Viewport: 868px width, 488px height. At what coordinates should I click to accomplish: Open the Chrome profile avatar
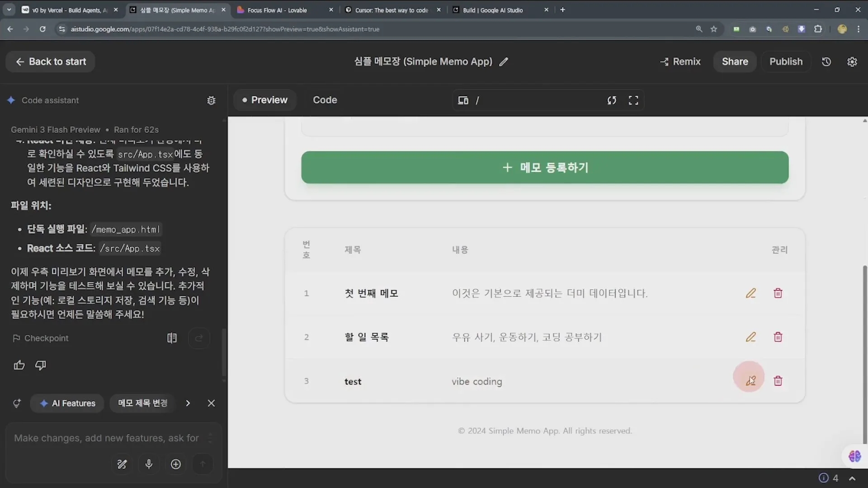point(842,29)
